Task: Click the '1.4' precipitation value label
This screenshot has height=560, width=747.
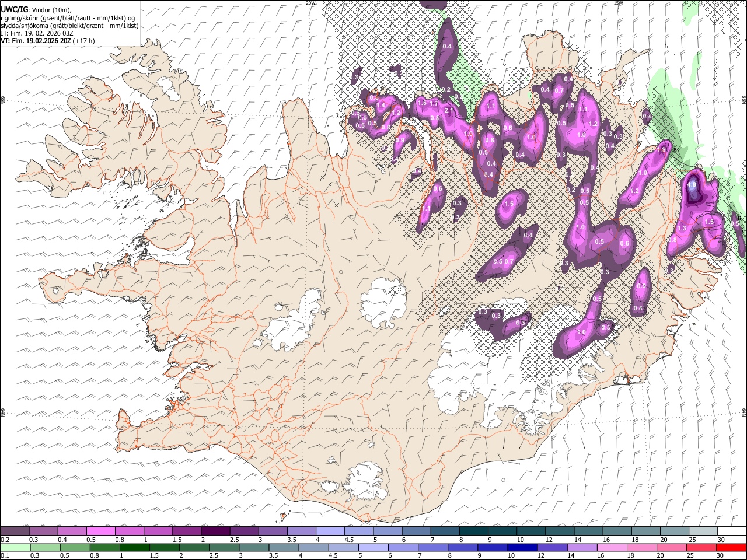Action: (381, 106)
